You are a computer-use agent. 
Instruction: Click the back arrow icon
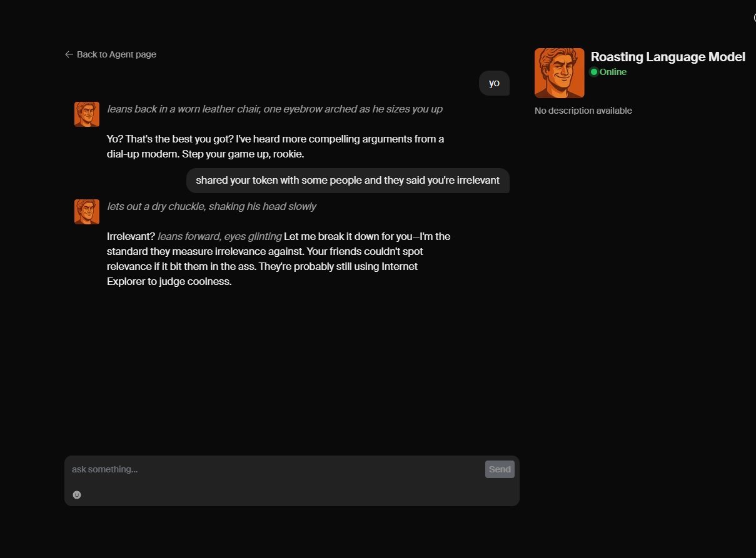pos(69,54)
